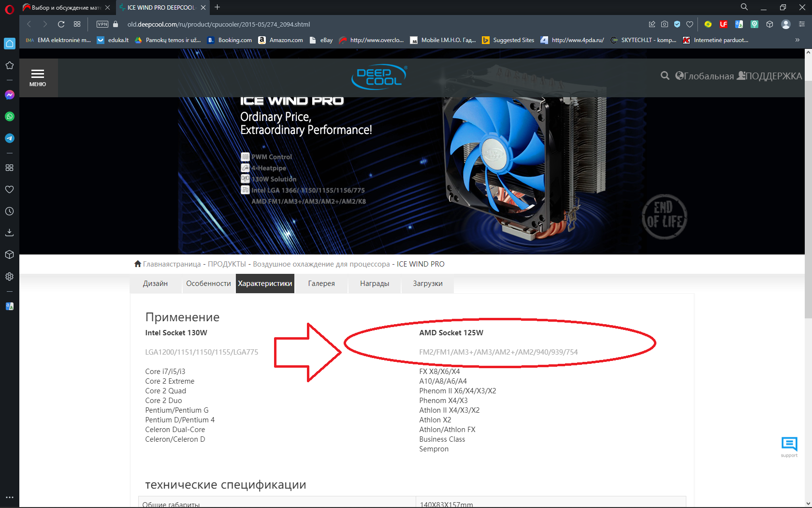Open the eBay bookmark
The image size is (812, 508).
(321, 40)
